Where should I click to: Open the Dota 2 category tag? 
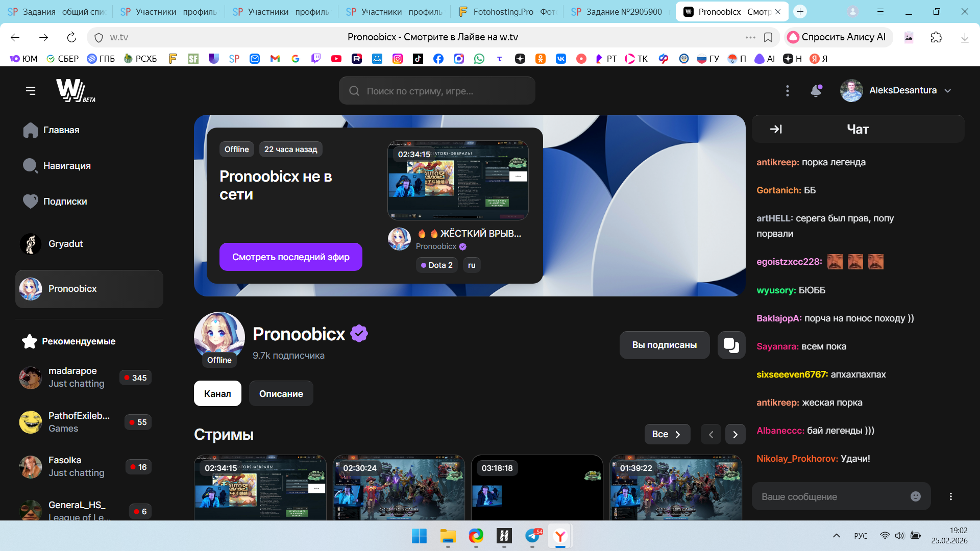[437, 265]
